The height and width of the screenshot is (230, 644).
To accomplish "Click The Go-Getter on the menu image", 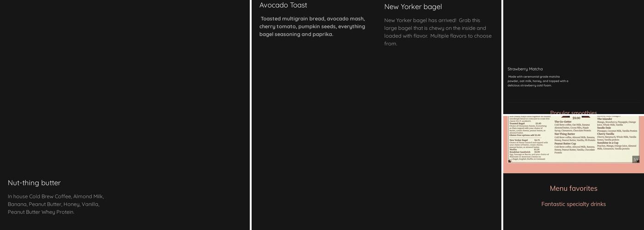I will coord(563,122).
